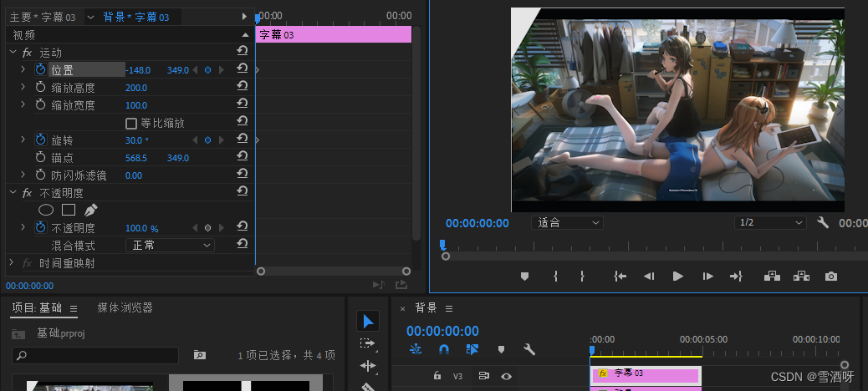Screen dimensions: 868x391
Task: Reset the 旋转 parameter
Action: [242, 140]
